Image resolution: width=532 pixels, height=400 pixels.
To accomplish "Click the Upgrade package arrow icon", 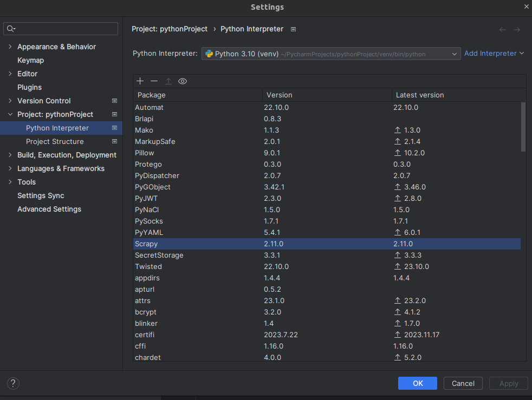I will pos(168,81).
